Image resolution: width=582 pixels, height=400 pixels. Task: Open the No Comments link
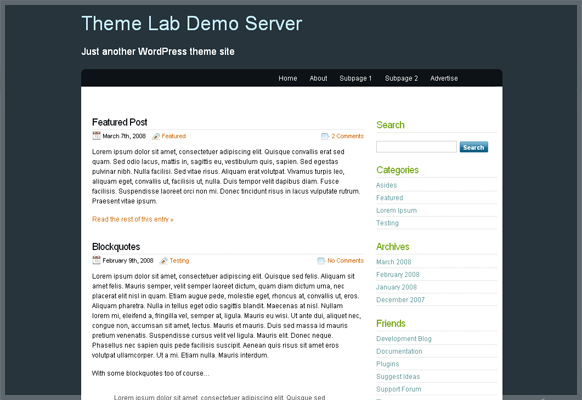(345, 260)
